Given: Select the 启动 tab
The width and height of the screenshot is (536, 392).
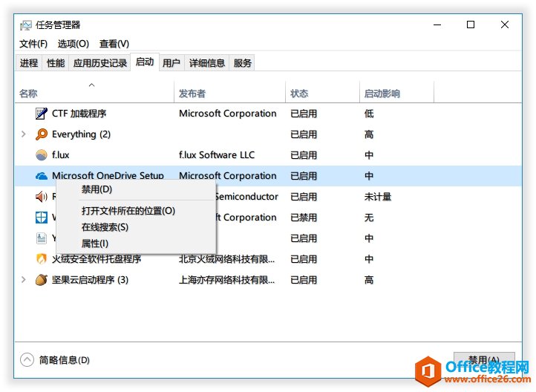Looking at the screenshot, I should click(x=145, y=62).
